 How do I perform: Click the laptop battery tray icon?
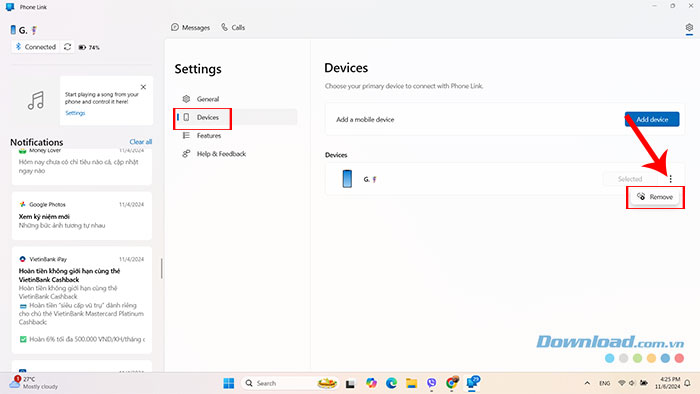(x=644, y=383)
